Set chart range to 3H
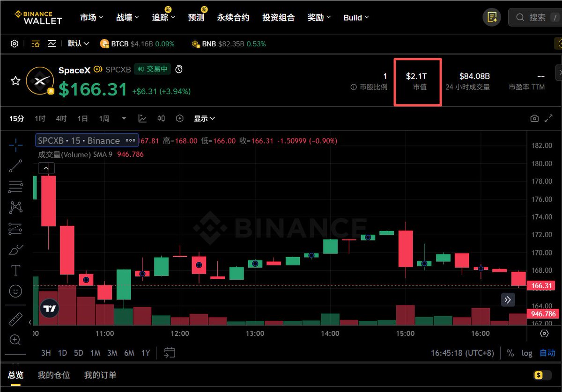 46,353
